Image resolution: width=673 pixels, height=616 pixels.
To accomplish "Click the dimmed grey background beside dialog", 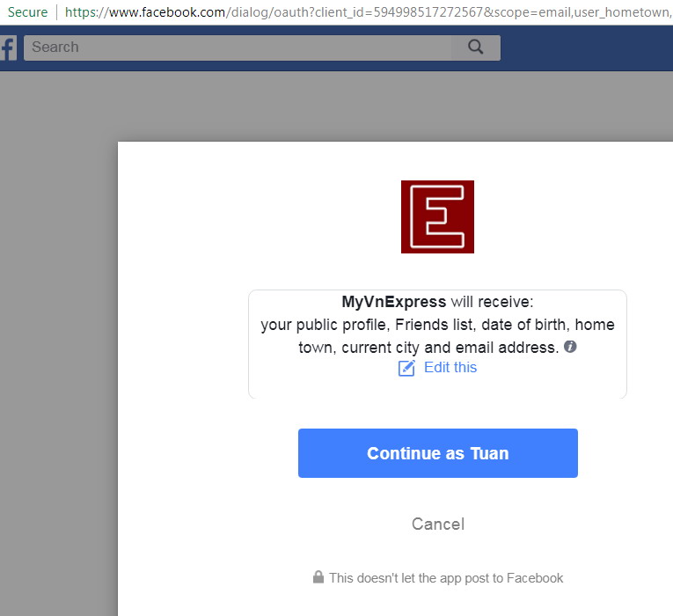I will (x=58, y=343).
